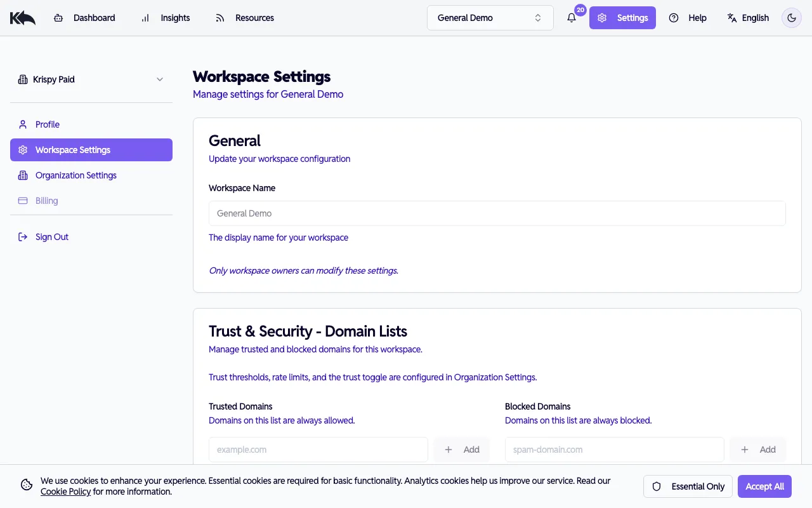Click the Help question-mark icon
The height and width of the screenshot is (508, 812).
(674, 18)
